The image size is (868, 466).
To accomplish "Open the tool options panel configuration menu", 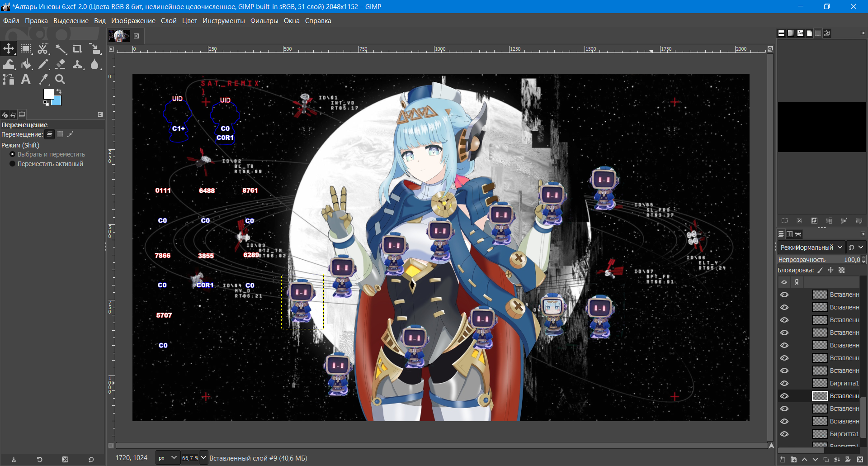I will (100, 114).
